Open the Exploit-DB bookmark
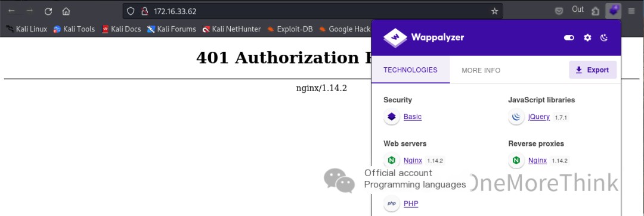Viewport: 644px width, 216px height. tap(290, 29)
